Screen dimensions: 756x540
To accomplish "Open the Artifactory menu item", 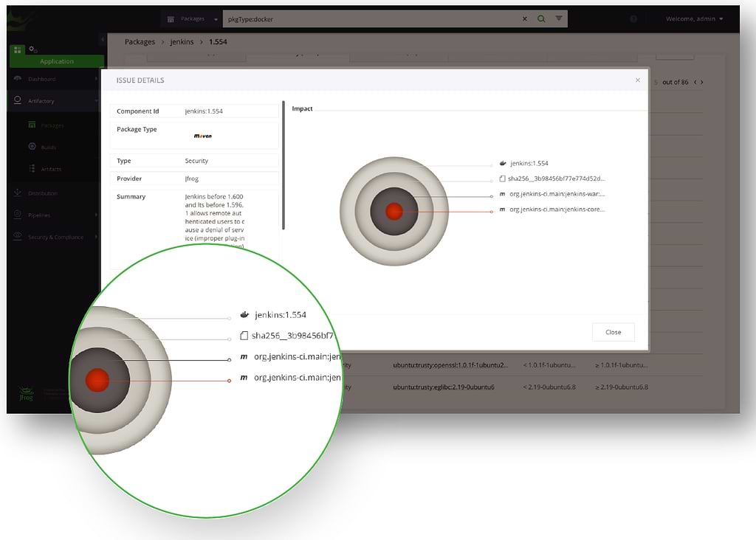I will tap(41, 101).
